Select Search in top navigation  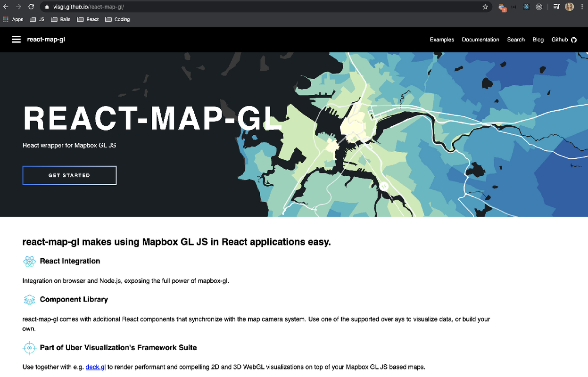(x=516, y=40)
